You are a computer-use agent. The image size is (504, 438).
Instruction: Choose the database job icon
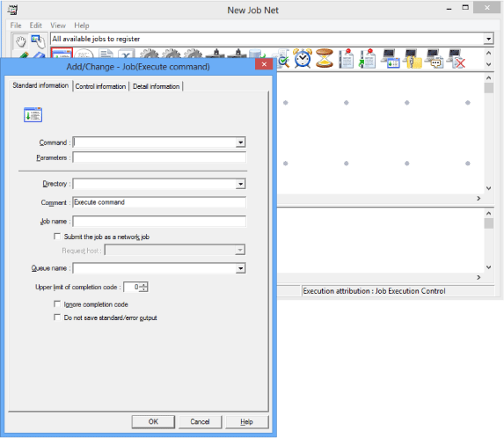point(257,54)
